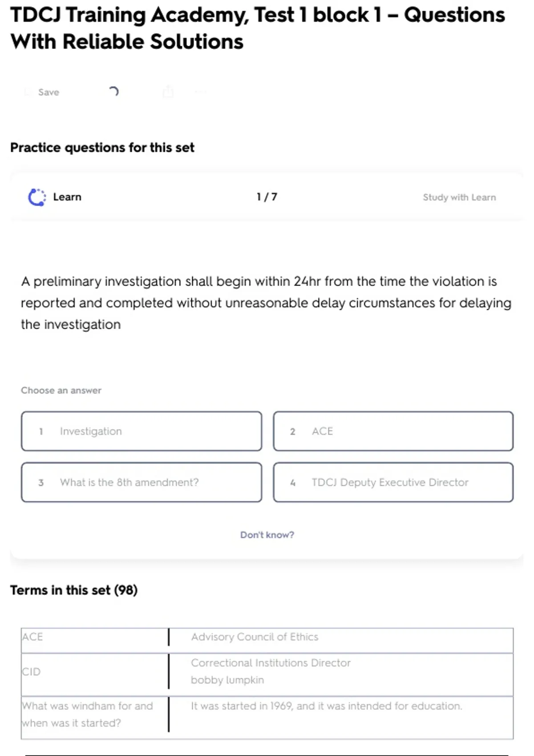Image resolution: width=534 pixels, height=756 pixels.
Task: Click the Correctional Institutions Director definition
Action: pyautogui.click(x=271, y=663)
